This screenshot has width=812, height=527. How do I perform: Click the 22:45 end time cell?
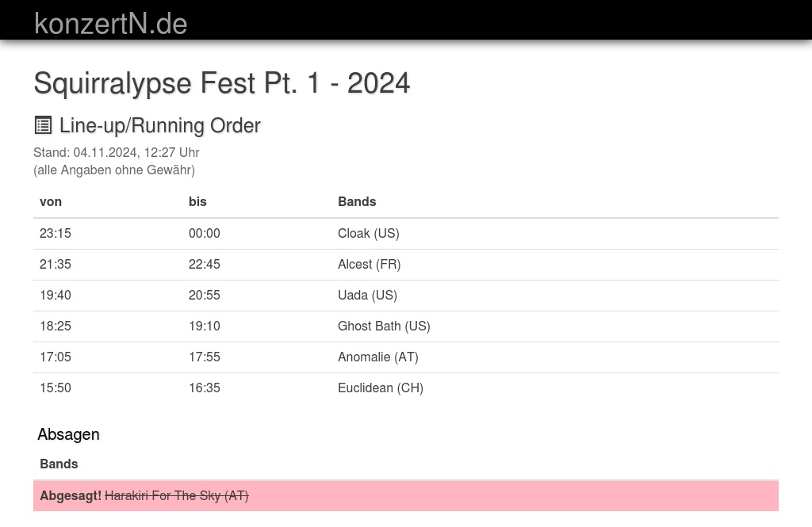205,264
